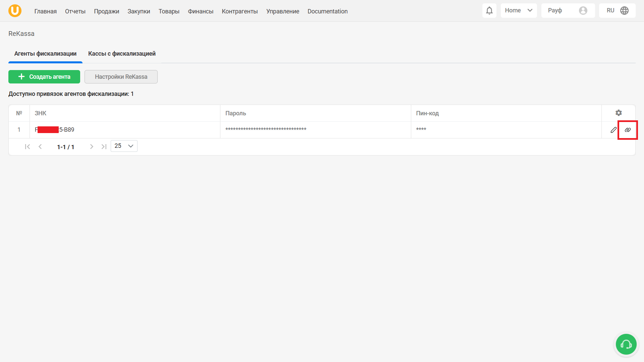
Task: Open rows-per-page dropdown showing 25
Action: 124,146
